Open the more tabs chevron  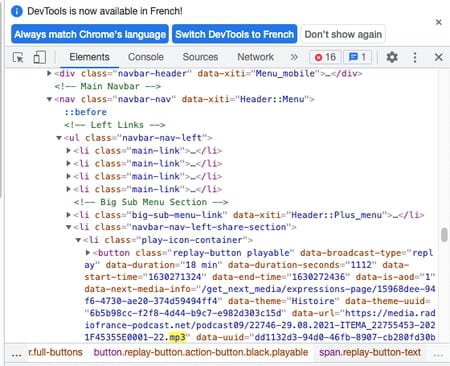coord(294,57)
